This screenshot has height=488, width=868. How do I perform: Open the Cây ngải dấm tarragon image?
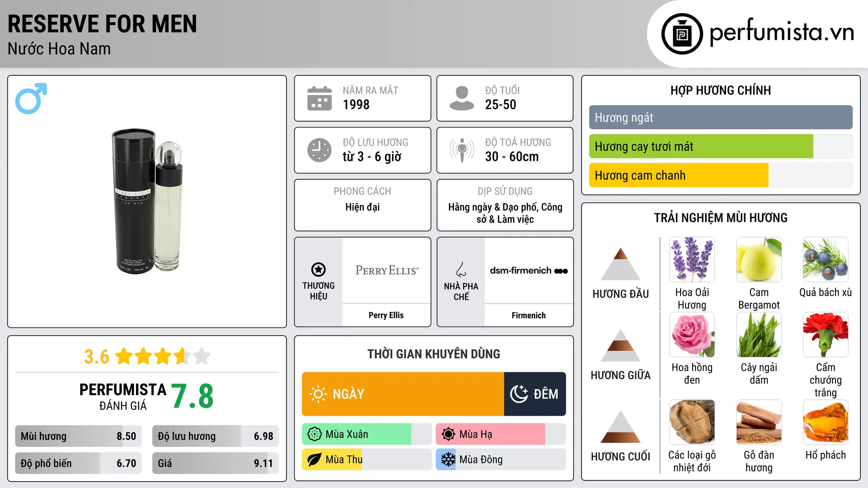759,335
